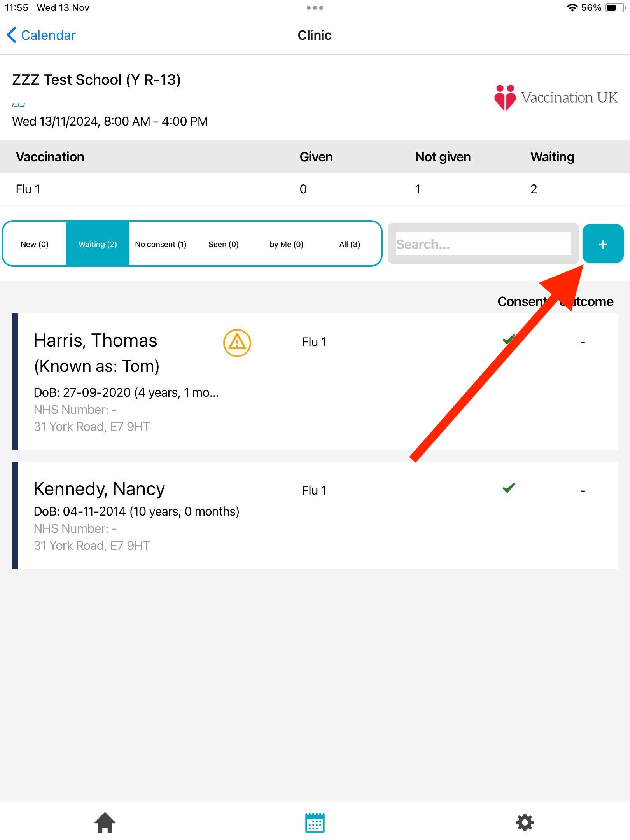Screen dimensions: 630x840
Task: Show All (3) patients
Action: (x=350, y=244)
